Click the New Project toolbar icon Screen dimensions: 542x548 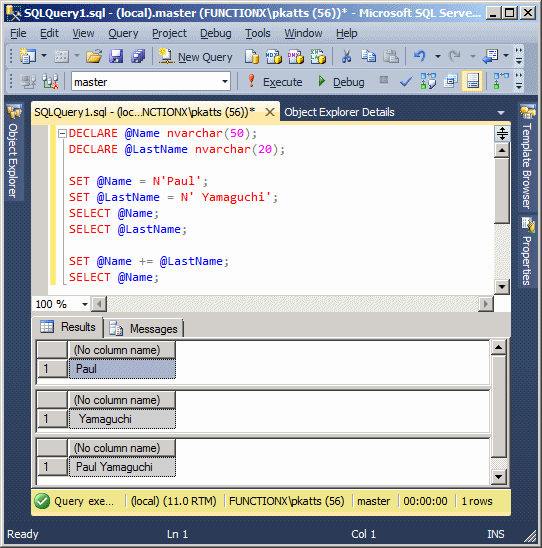(28, 56)
